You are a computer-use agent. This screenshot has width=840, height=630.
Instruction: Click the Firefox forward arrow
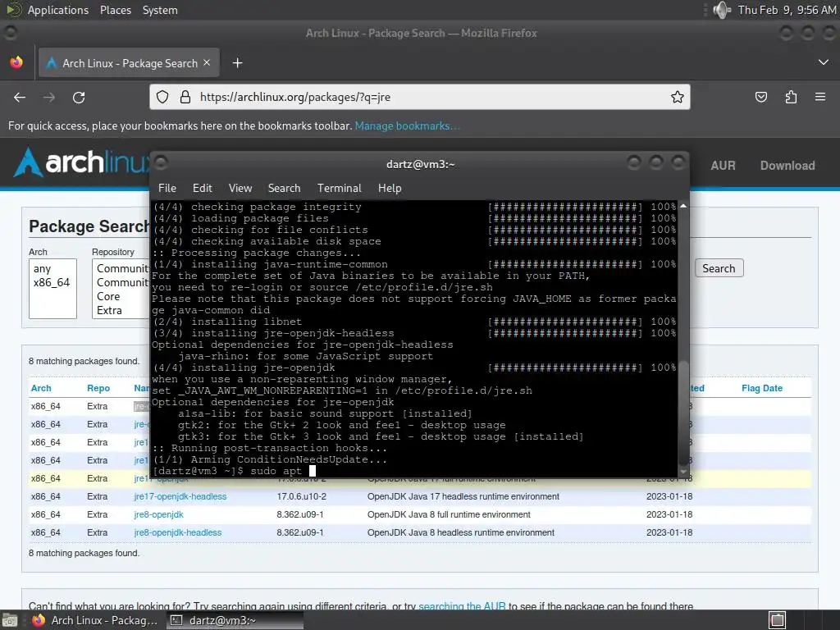point(49,98)
